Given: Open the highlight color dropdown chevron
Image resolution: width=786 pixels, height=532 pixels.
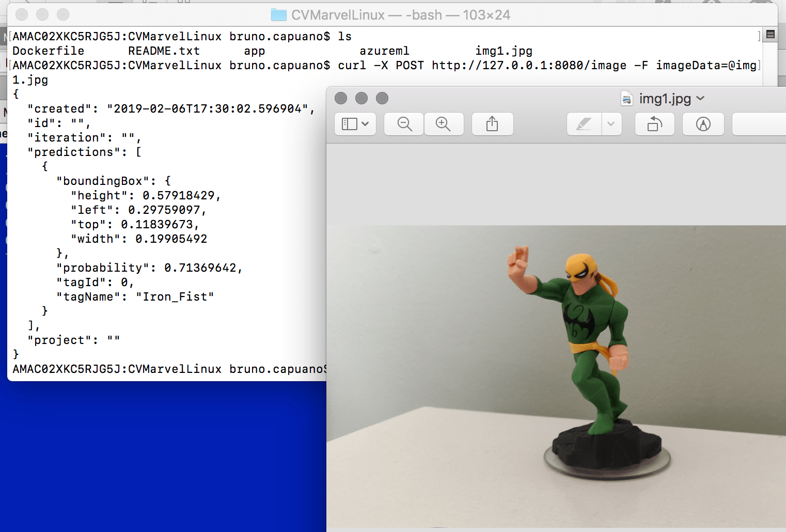Looking at the screenshot, I should pyautogui.click(x=611, y=124).
